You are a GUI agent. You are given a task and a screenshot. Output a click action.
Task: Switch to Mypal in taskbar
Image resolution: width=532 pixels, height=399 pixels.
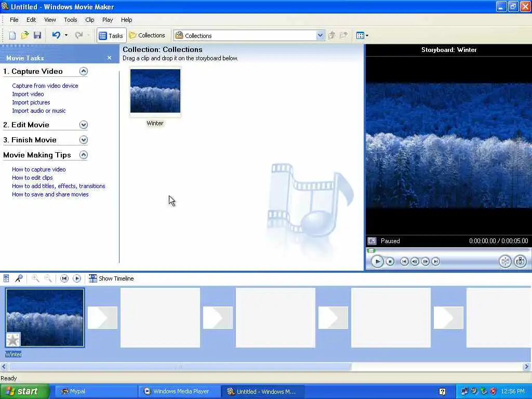pyautogui.click(x=95, y=392)
